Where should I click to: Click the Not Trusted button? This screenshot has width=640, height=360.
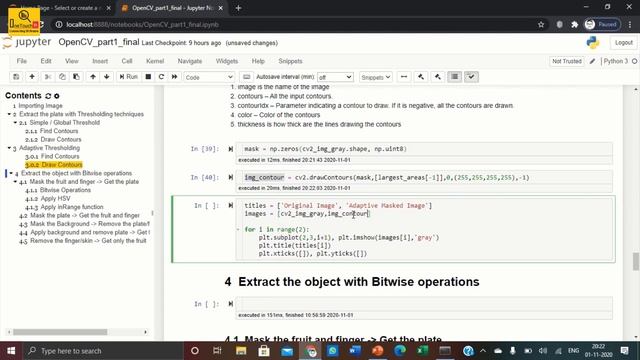click(x=567, y=61)
